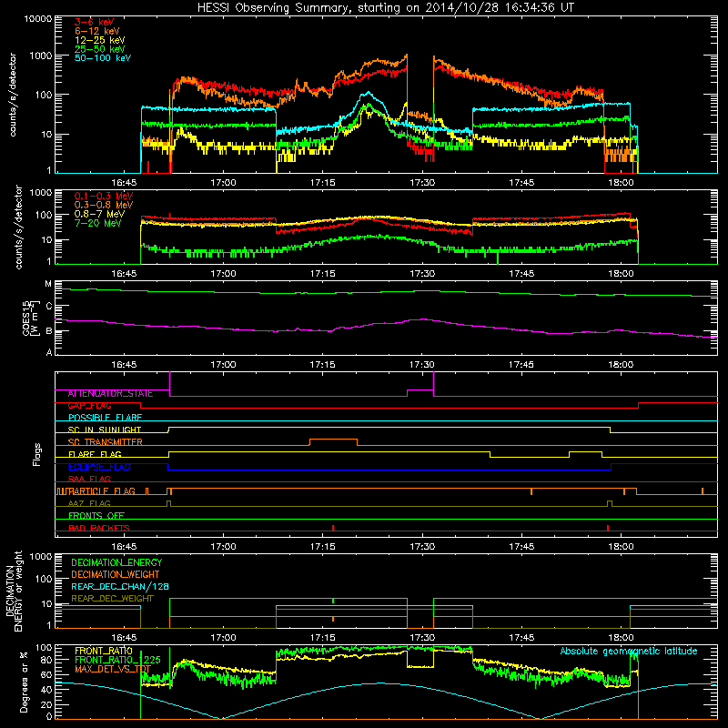Select the 25-50 keV legend label

coord(100,49)
